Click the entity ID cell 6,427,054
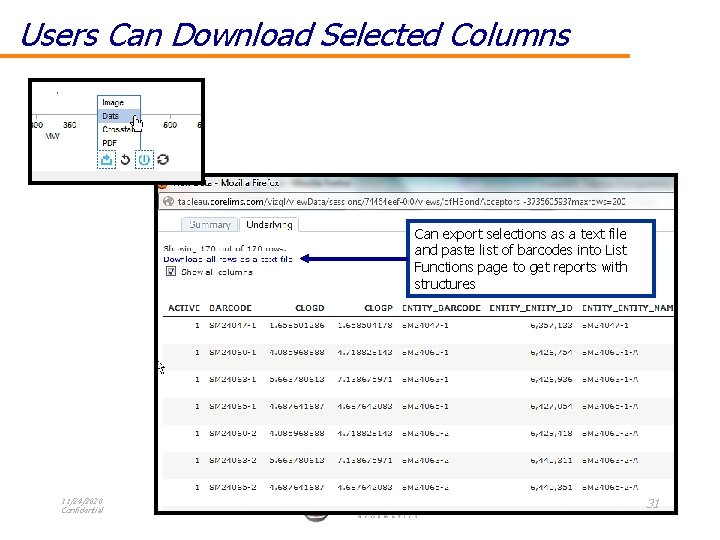Image resolution: width=720 pixels, height=540 pixels. (x=551, y=407)
